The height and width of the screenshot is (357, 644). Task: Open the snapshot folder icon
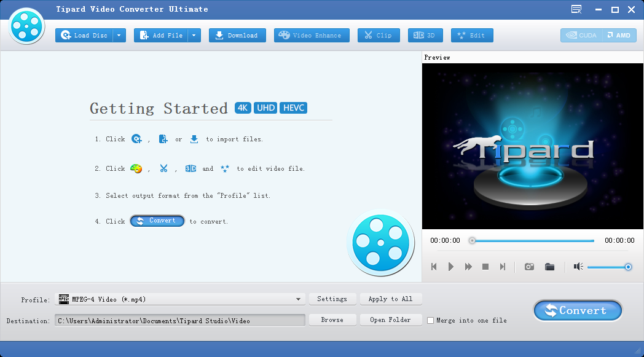coord(549,267)
